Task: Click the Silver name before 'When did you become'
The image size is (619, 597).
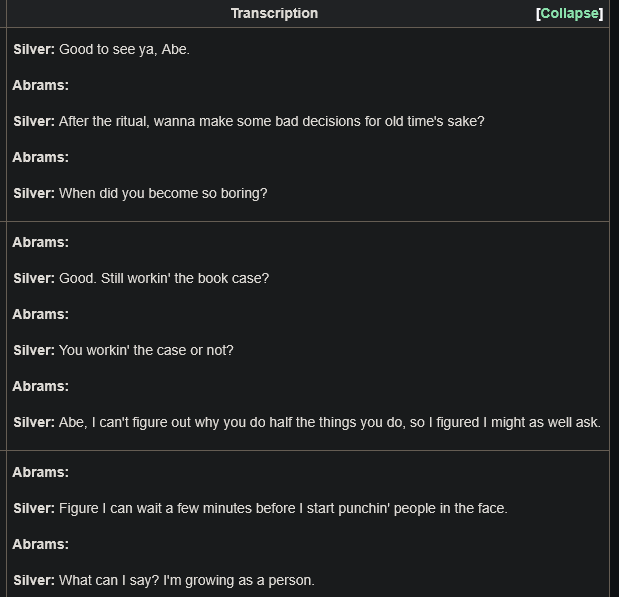Action: click(x=34, y=193)
